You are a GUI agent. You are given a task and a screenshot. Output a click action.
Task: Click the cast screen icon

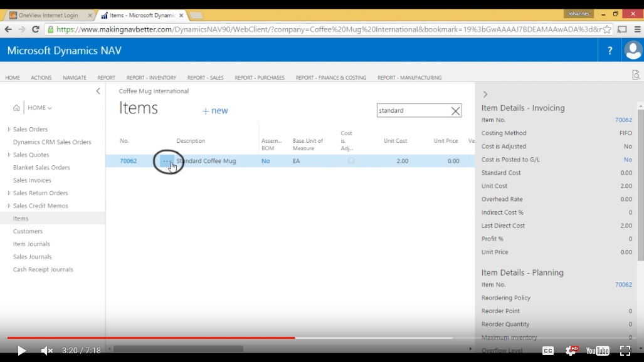click(622, 29)
